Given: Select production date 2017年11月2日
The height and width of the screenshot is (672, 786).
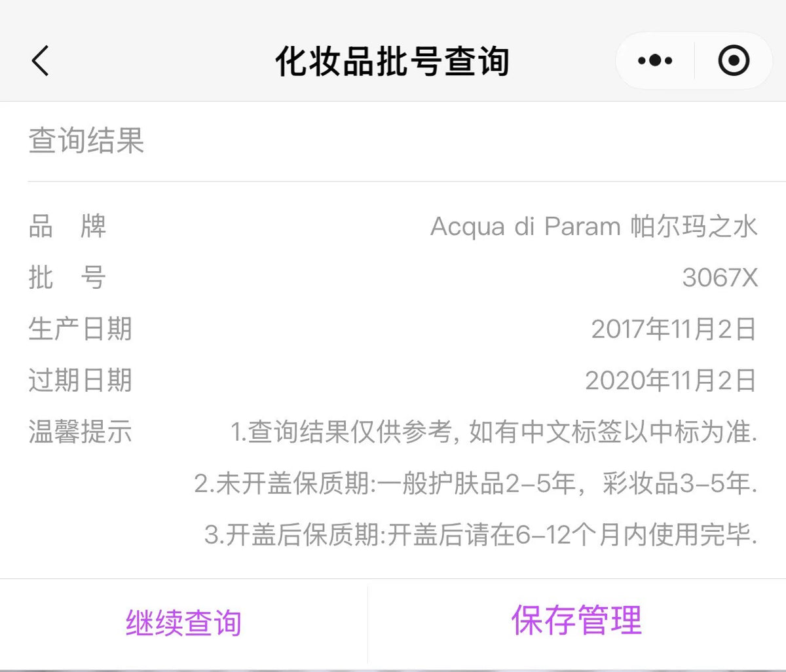Looking at the screenshot, I should (674, 329).
